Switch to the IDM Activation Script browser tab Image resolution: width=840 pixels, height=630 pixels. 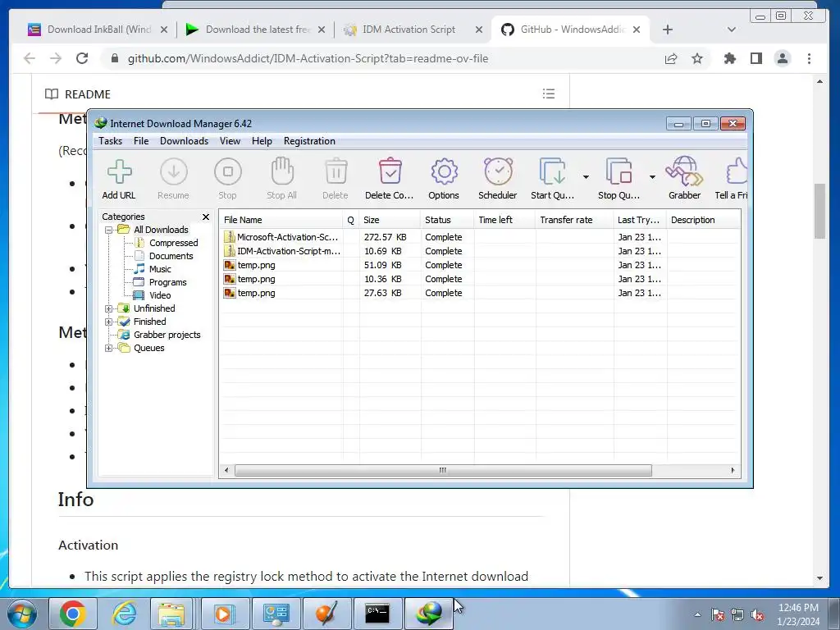coord(413,30)
